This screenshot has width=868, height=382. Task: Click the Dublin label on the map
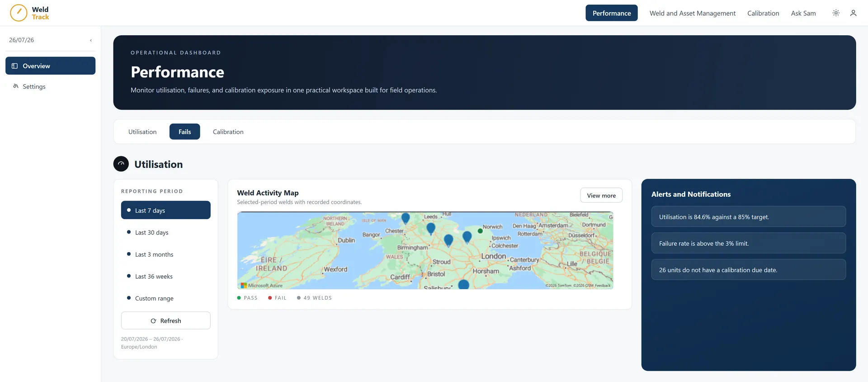click(346, 240)
